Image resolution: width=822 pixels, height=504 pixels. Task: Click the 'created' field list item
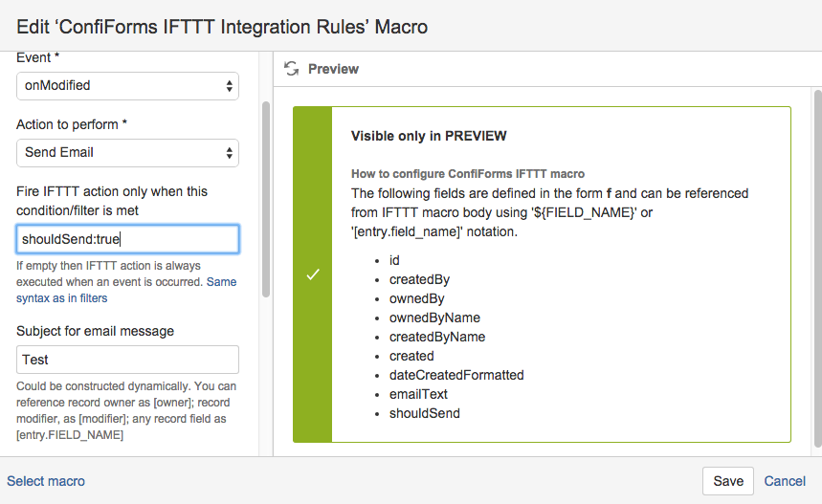[411, 357]
